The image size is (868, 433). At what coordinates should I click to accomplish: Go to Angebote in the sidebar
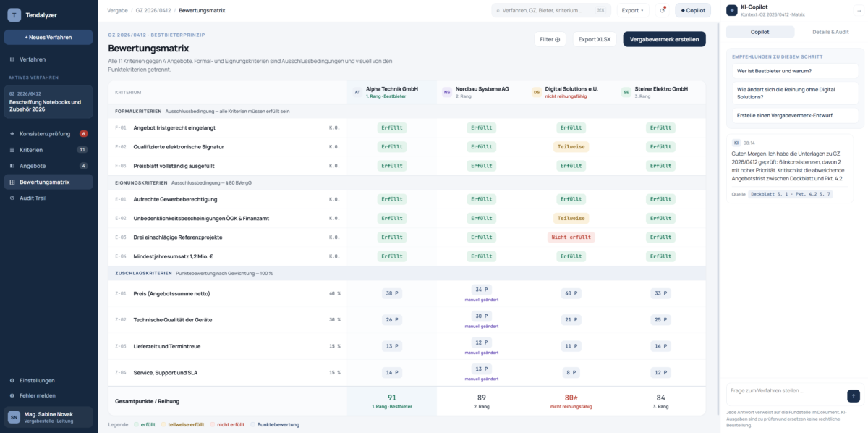click(x=48, y=166)
